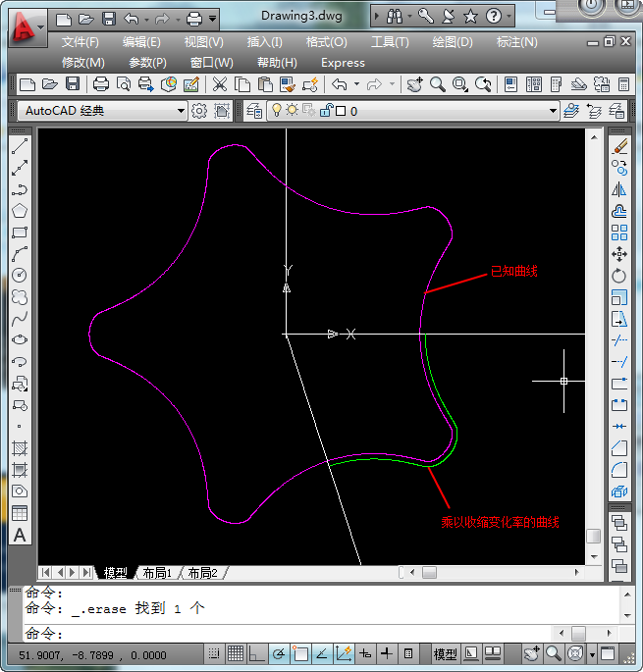Click the layer 0 color swatch square
The height and width of the screenshot is (672, 643).
(341, 111)
